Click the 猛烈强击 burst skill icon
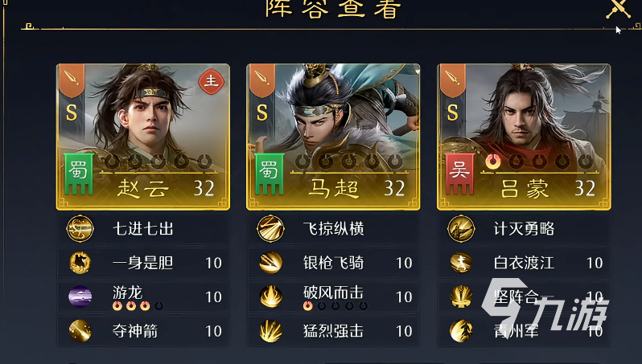Image resolution: width=642 pixels, height=364 pixels. click(x=270, y=330)
